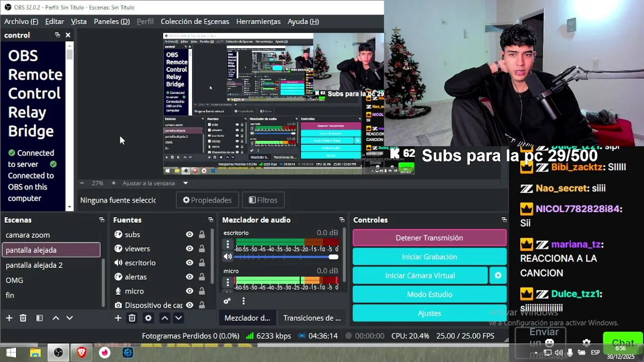Open the Archivo menu
This screenshot has height=362, width=644.
point(21,21)
